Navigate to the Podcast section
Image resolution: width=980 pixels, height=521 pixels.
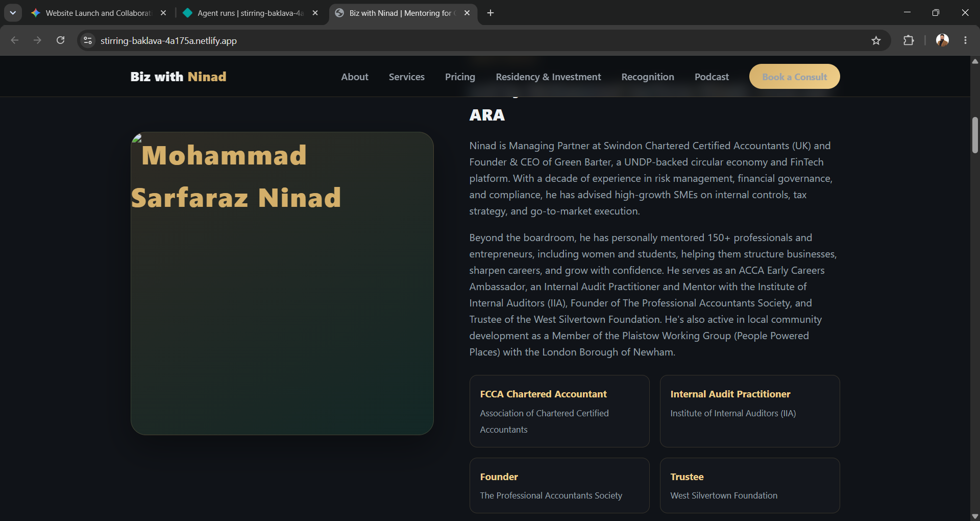pos(712,77)
